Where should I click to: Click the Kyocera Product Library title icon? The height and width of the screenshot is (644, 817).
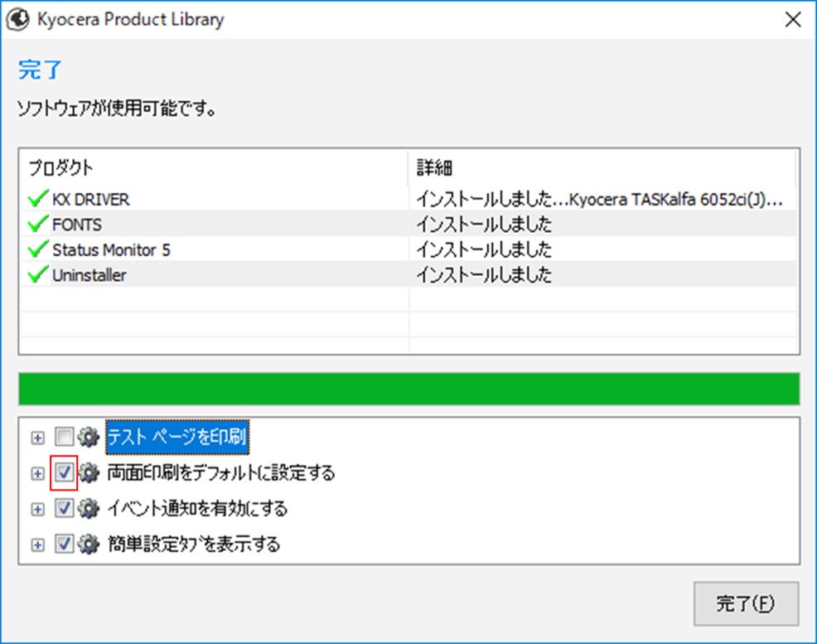pos(17,20)
